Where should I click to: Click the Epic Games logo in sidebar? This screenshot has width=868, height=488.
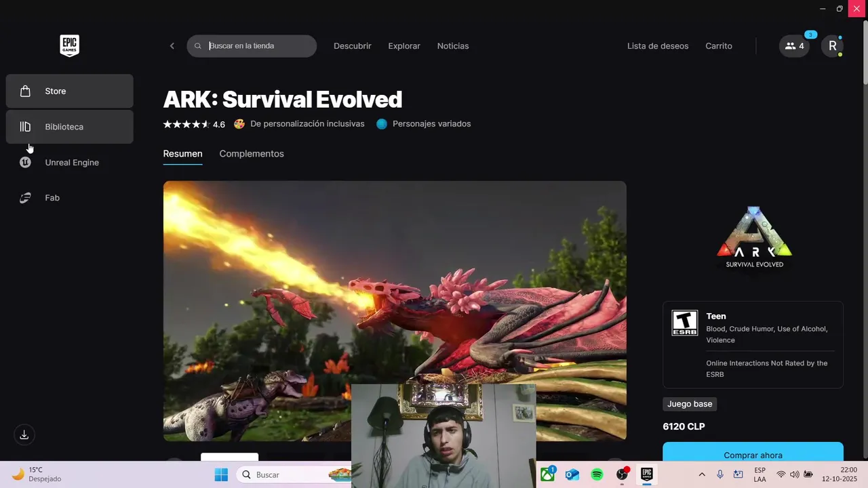(69, 45)
